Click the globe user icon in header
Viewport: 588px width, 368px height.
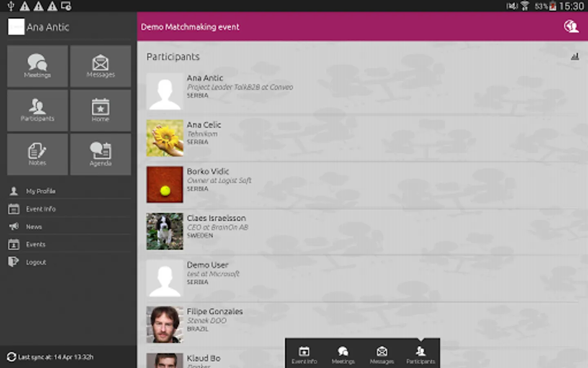(x=571, y=27)
